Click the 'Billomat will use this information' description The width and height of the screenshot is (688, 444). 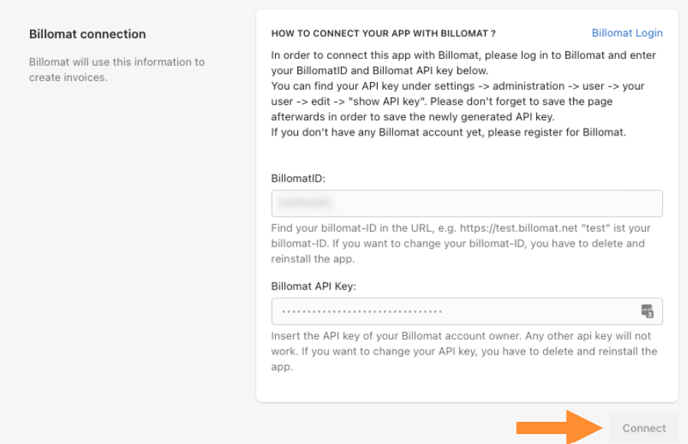[117, 70]
